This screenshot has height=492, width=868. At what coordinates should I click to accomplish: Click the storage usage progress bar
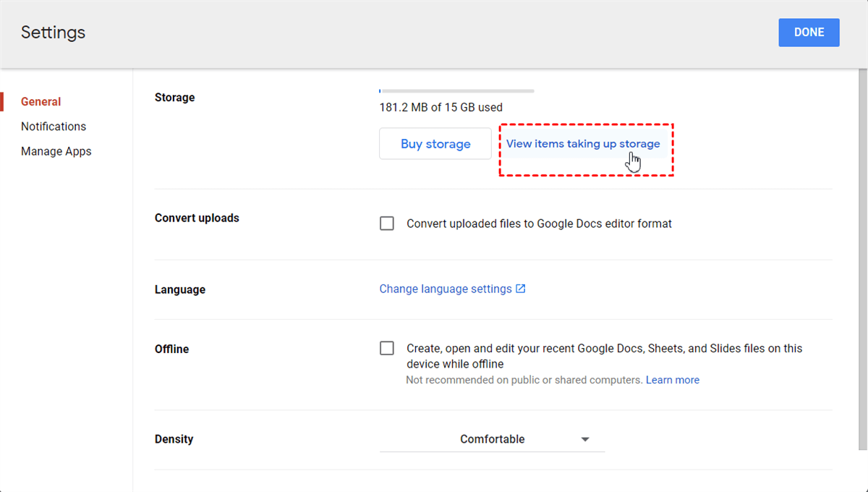coord(456,91)
